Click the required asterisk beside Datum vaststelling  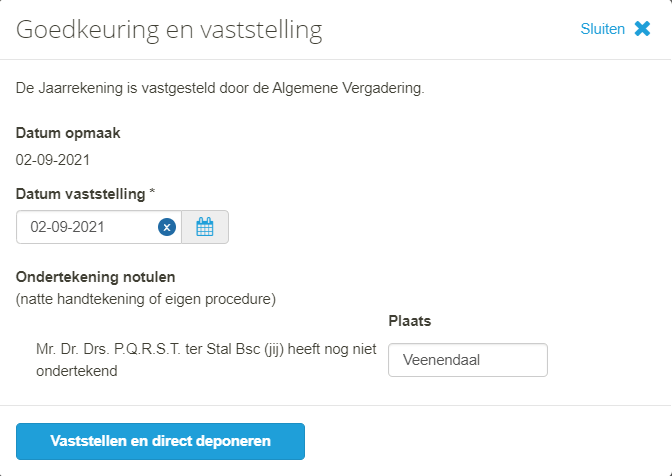pos(152,192)
